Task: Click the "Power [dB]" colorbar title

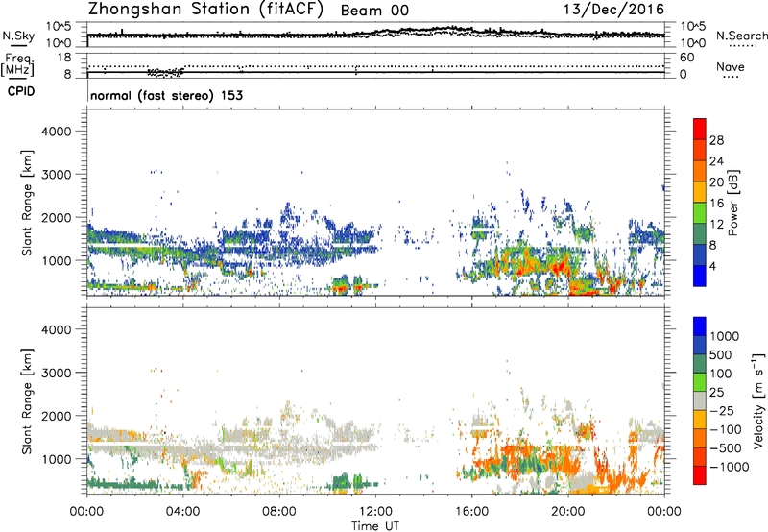Action: pyautogui.click(x=733, y=203)
